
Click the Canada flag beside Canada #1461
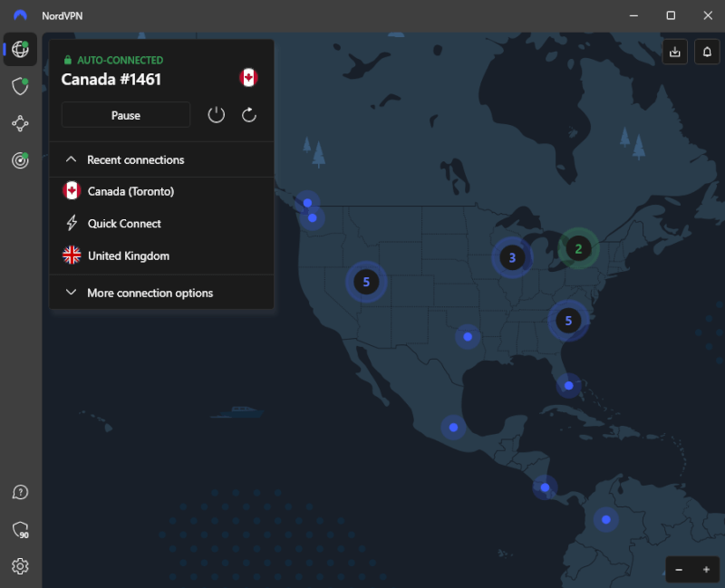click(248, 78)
